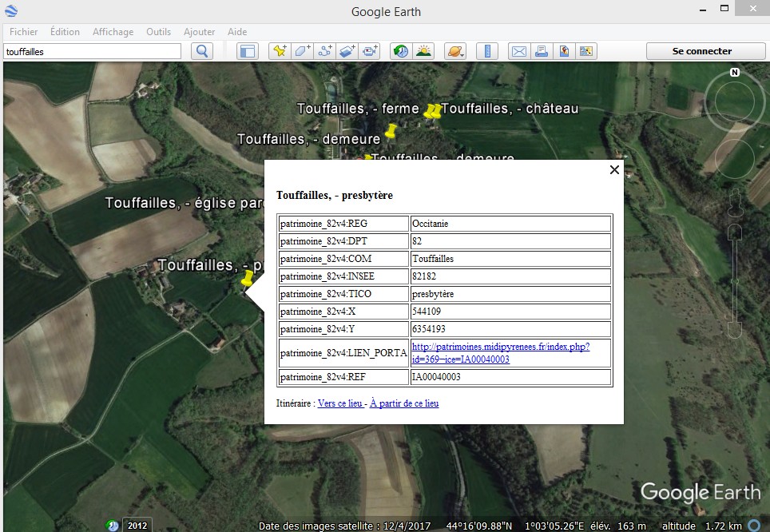The height and width of the screenshot is (532, 770).
Task: Click the 'Touffailles, - château' placemark label
Action: [x=510, y=109]
